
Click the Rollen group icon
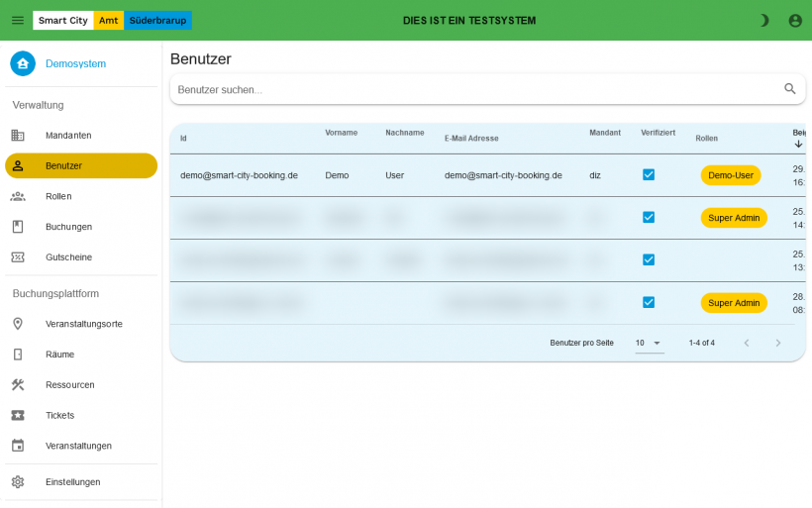click(18, 196)
